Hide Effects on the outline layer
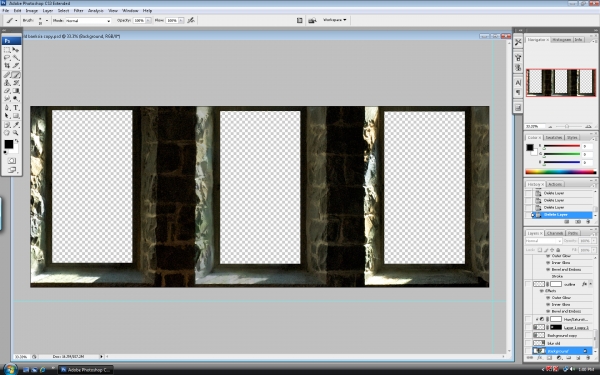 (x=542, y=291)
